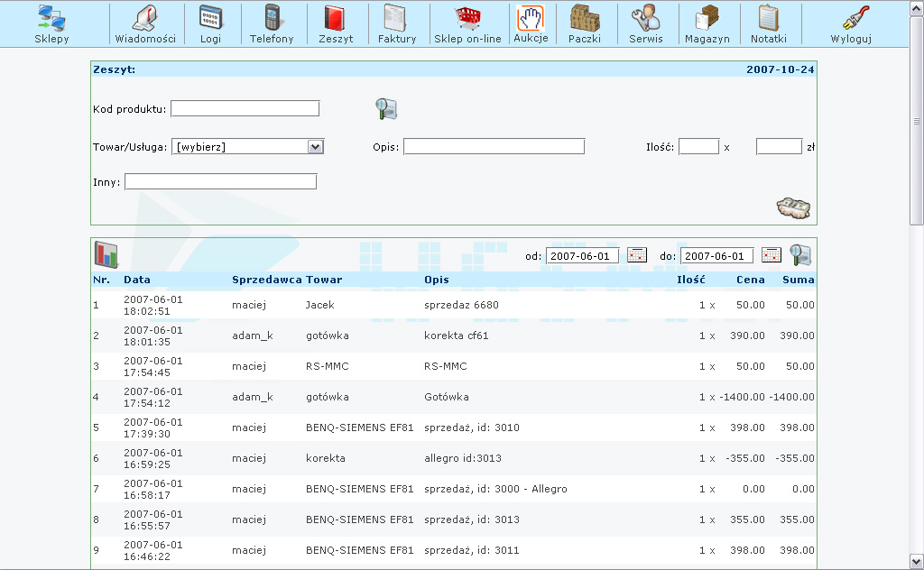924x570 pixels.
Task: Click timestamp 2007-06-01 18:01:35
Action: (x=153, y=336)
